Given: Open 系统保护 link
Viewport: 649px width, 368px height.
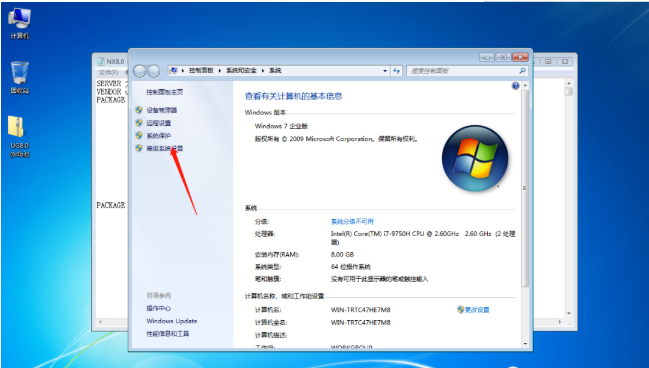Looking at the screenshot, I should tap(159, 136).
